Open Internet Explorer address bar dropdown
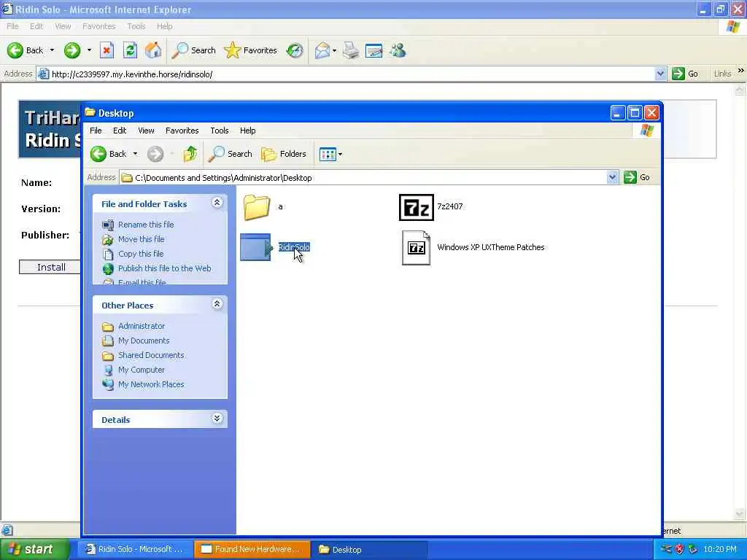The width and height of the screenshot is (747, 560). 660,74
